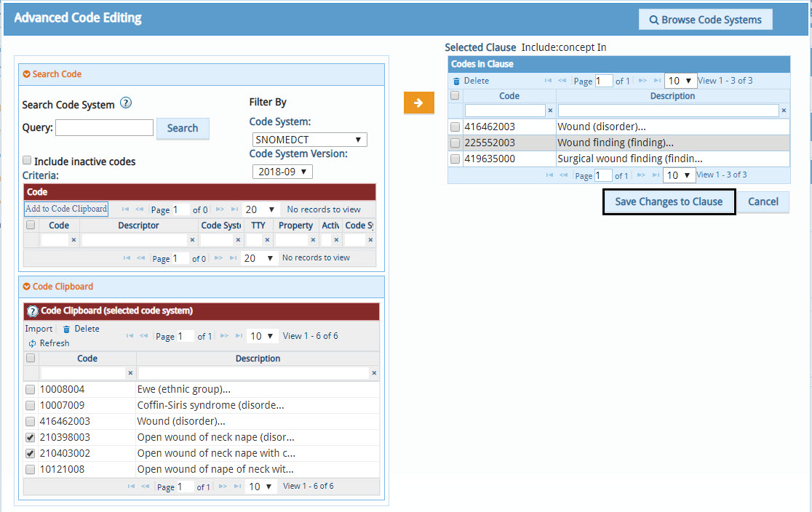
Task: Clear the Description filter in Code Clipboard
Action: click(374, 373)
